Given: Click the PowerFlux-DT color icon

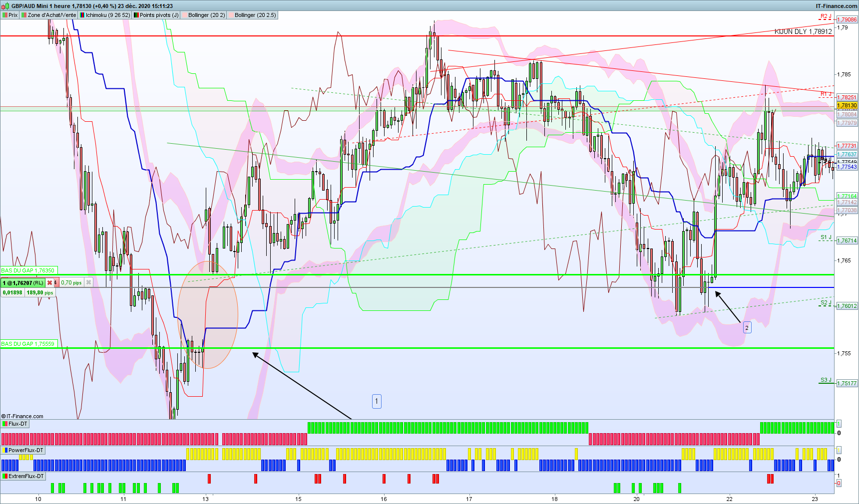Looking at the screenshot, I should 5,450.
